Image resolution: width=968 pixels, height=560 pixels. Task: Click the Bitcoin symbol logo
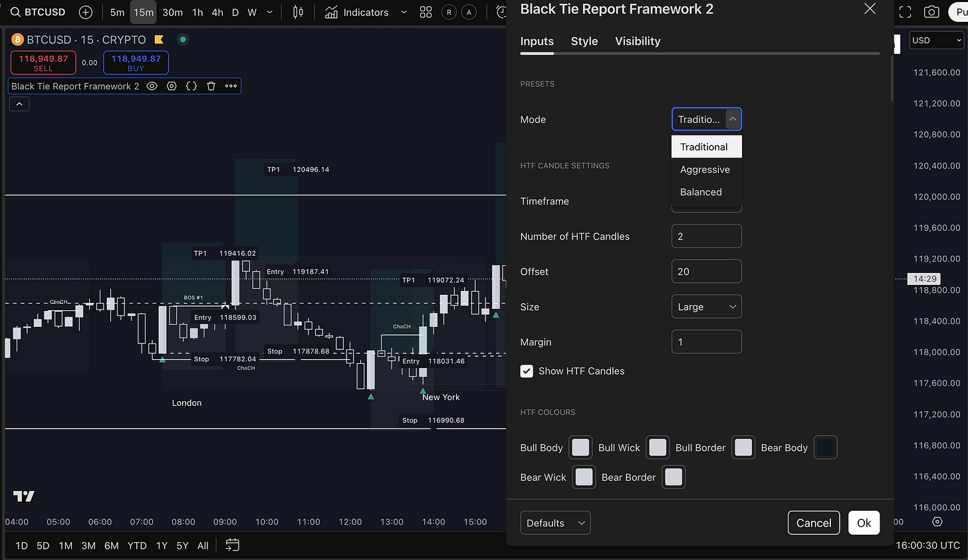pos(18,40)
